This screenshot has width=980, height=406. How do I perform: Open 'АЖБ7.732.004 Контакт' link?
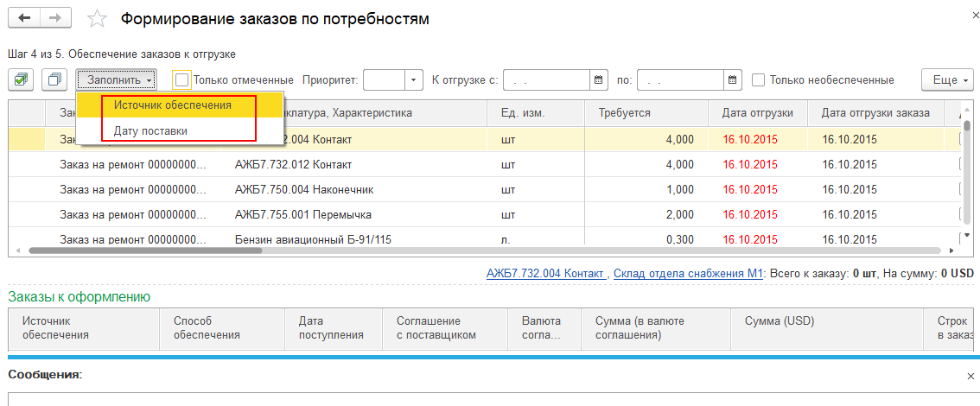tap(544, 273)
